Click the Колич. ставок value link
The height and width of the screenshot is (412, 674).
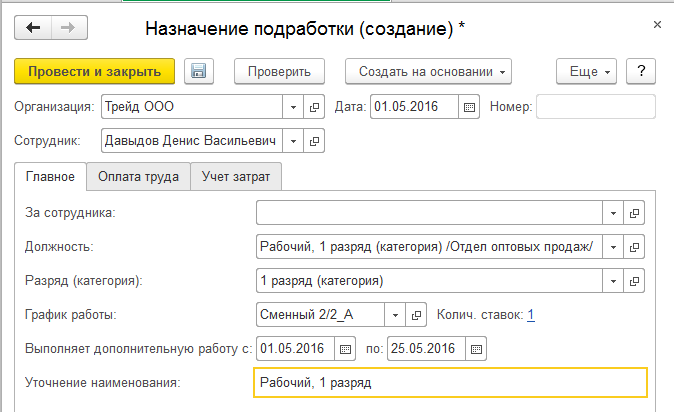(531, 315)
